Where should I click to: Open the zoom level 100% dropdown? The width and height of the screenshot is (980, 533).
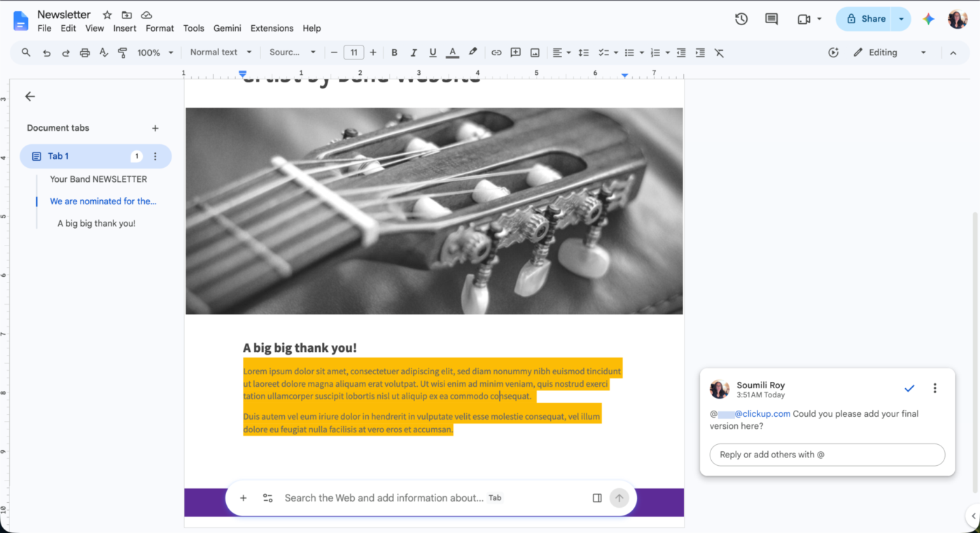click(155, 52)
